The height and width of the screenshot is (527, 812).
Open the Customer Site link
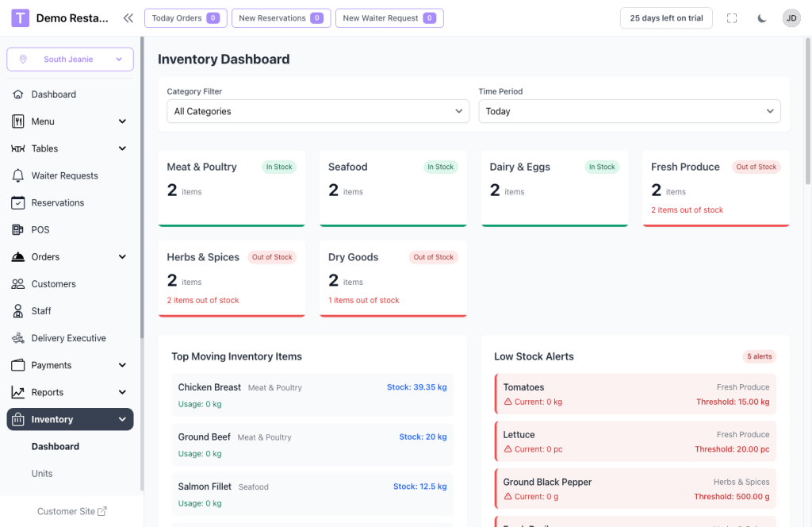click(72, 511)
